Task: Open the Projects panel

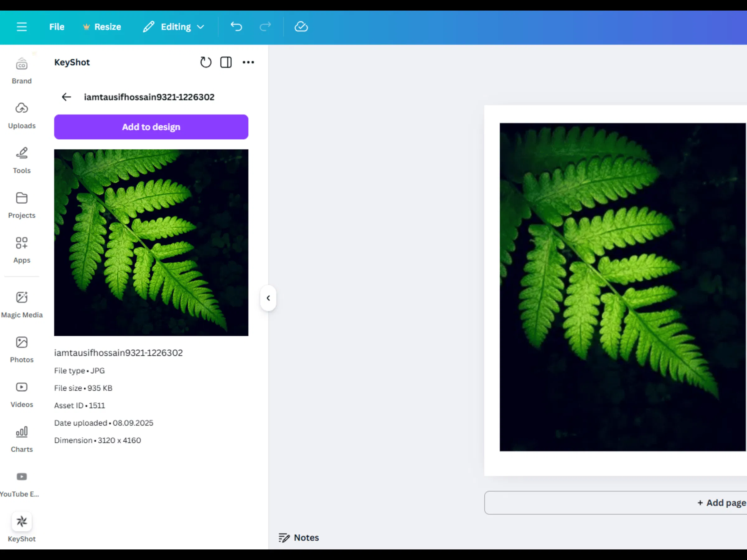Action: point(21,206)
